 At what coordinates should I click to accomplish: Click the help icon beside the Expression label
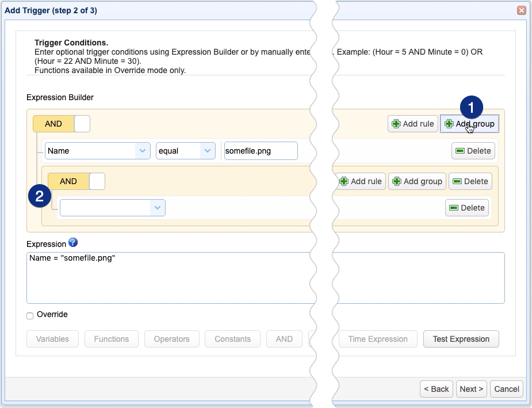pyautogui.click(x=73, y=243)
